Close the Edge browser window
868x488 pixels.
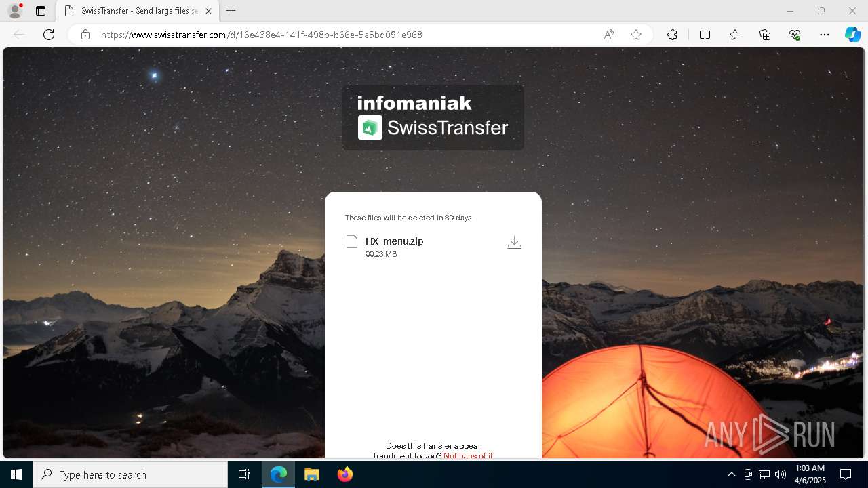click(x=852, y=11)
